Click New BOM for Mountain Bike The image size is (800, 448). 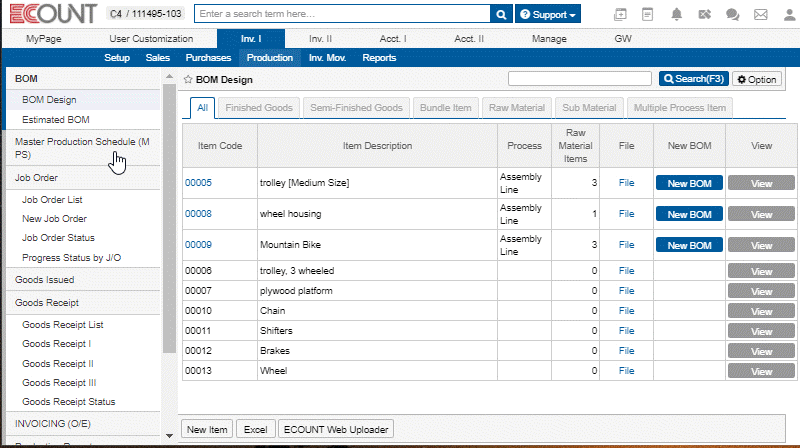coord(689,245)
